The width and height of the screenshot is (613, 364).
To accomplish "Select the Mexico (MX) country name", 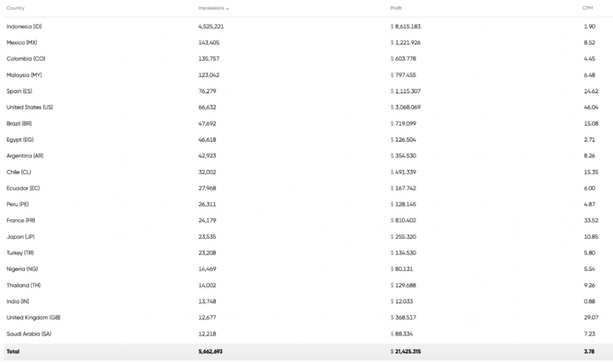I will pos(23,43).
